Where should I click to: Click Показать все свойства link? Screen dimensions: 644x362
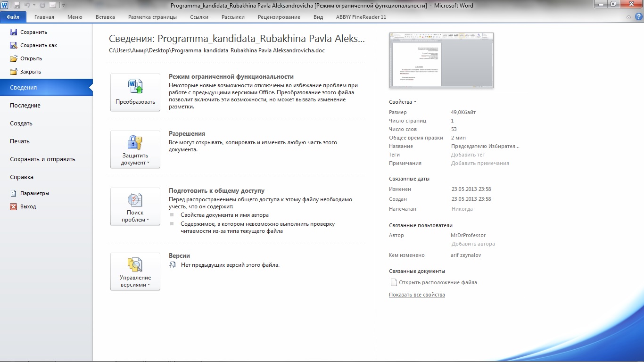tap(417, 295)
